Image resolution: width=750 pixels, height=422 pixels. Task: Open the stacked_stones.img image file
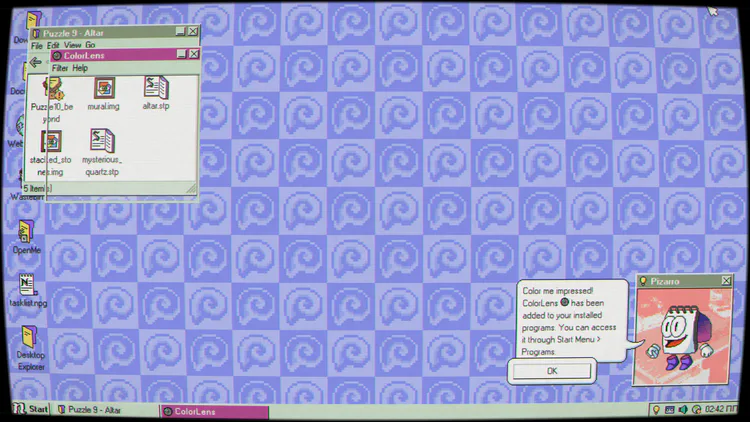tap(51, 142)
